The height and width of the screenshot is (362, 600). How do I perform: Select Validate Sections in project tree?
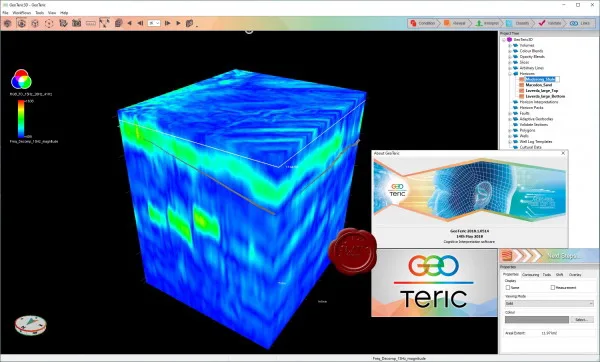tap(533, 125)
